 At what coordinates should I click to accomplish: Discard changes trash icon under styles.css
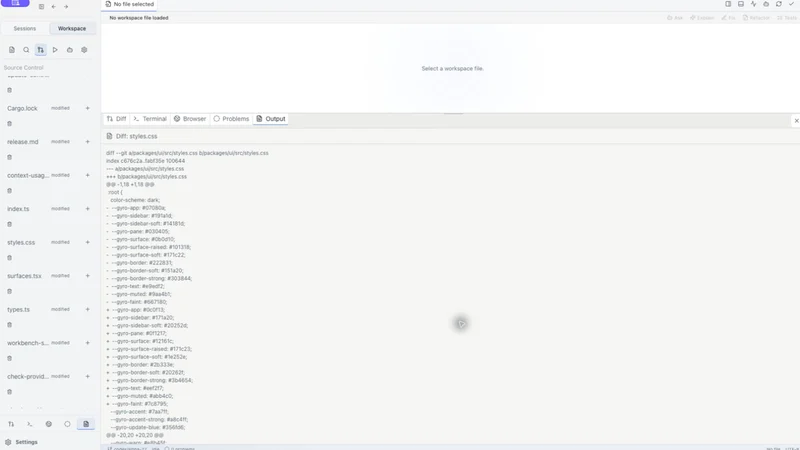9,258
